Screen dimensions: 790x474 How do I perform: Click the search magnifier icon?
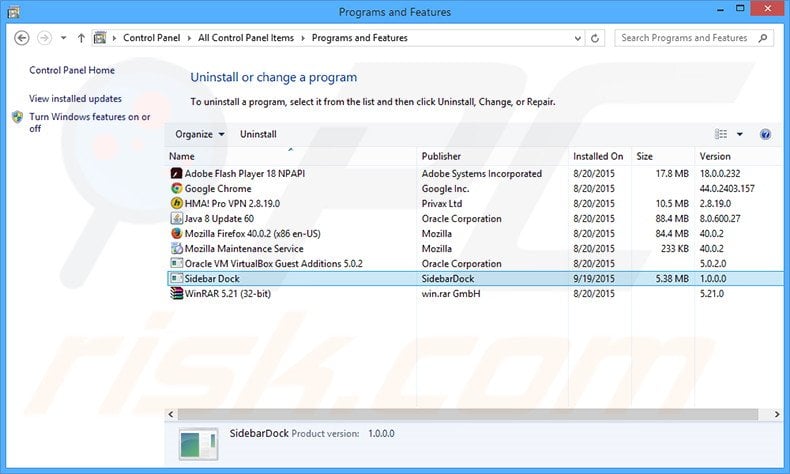(763, 38)
